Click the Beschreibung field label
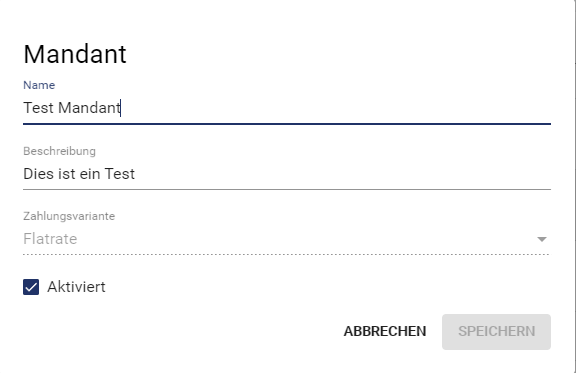This screenshot has height=373, width=576. pos(59,151)
